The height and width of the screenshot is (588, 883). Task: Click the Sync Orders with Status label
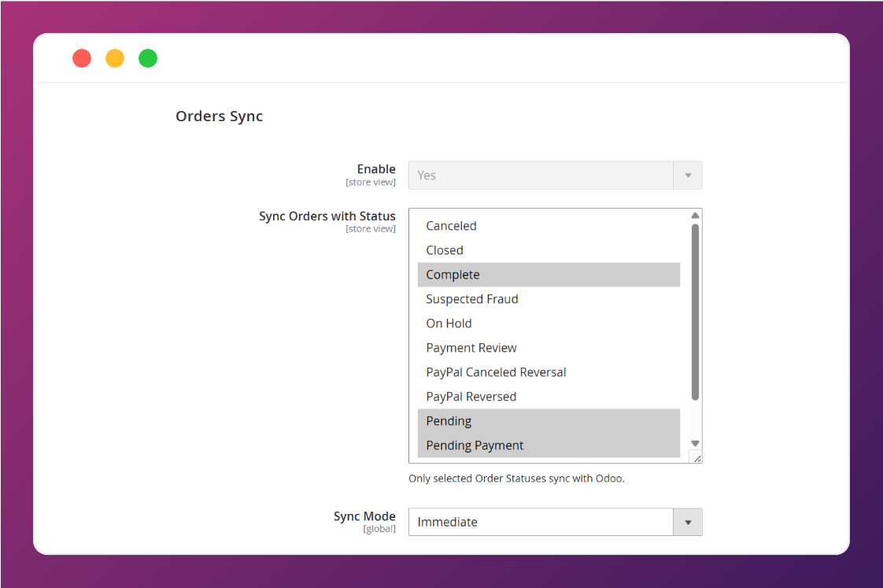click(327, 216)
